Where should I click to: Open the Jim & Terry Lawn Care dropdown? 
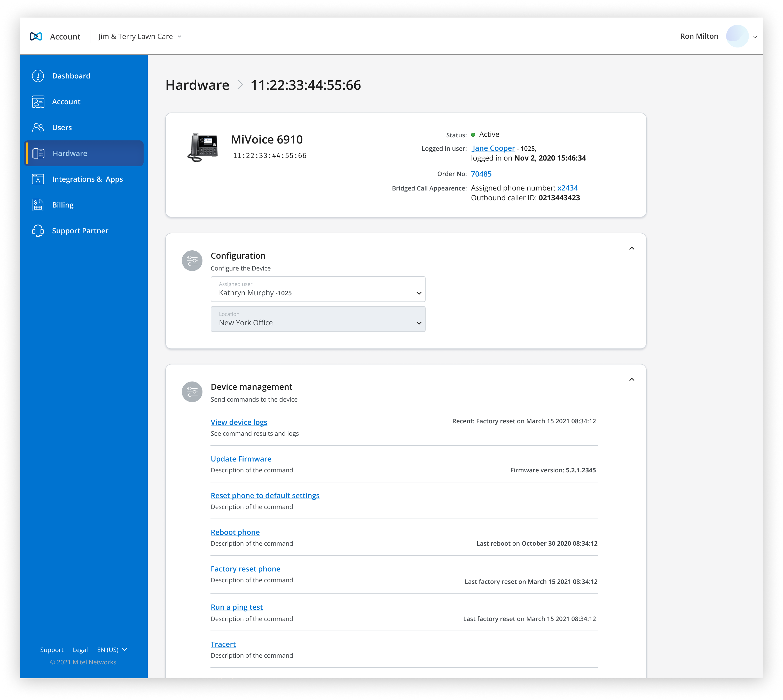[x=140, y=37]
